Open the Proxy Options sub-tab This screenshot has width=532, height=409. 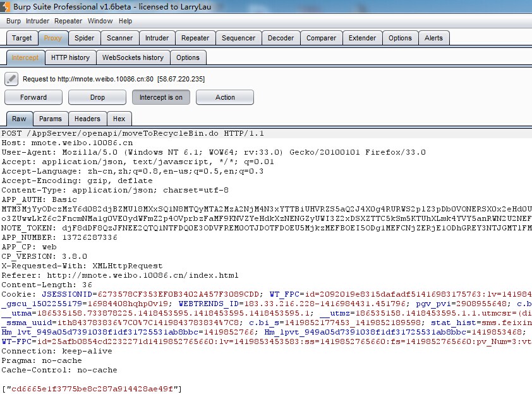coord(188,57)
